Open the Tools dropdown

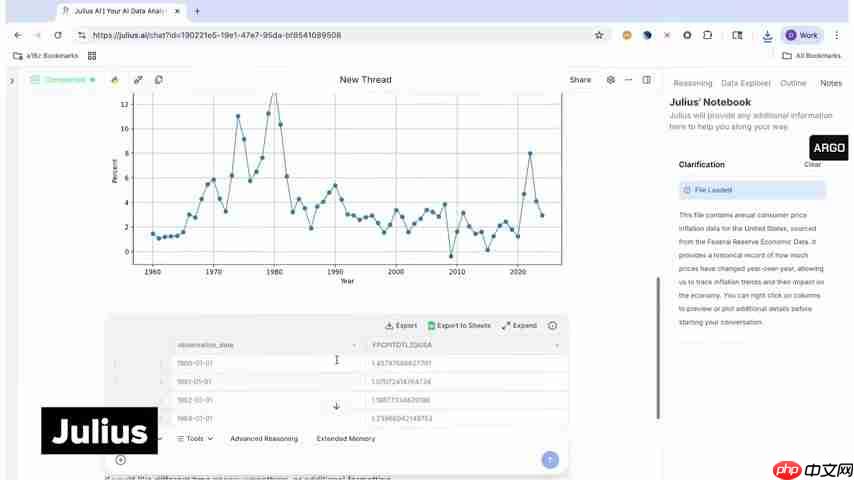click(x=194, y=439)
